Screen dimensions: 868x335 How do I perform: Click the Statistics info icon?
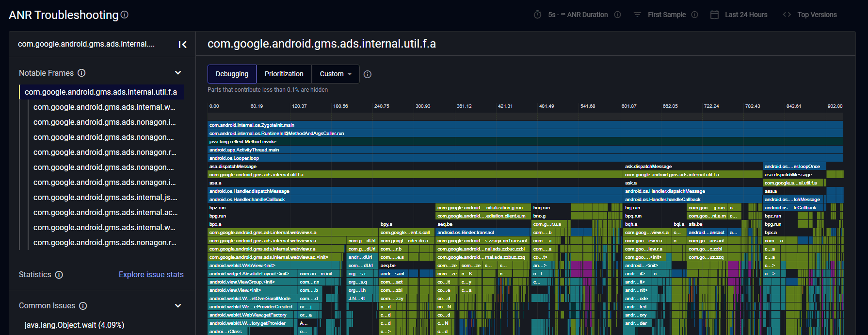pos(59,275)
